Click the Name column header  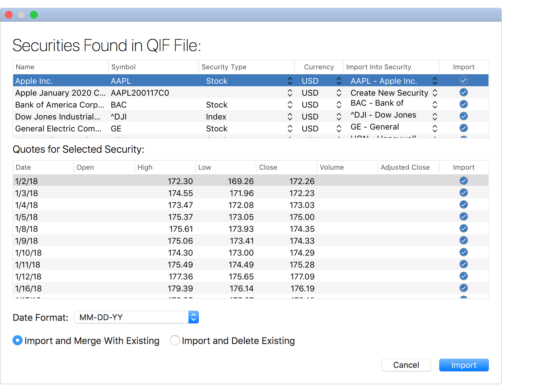tap(25, 67)
